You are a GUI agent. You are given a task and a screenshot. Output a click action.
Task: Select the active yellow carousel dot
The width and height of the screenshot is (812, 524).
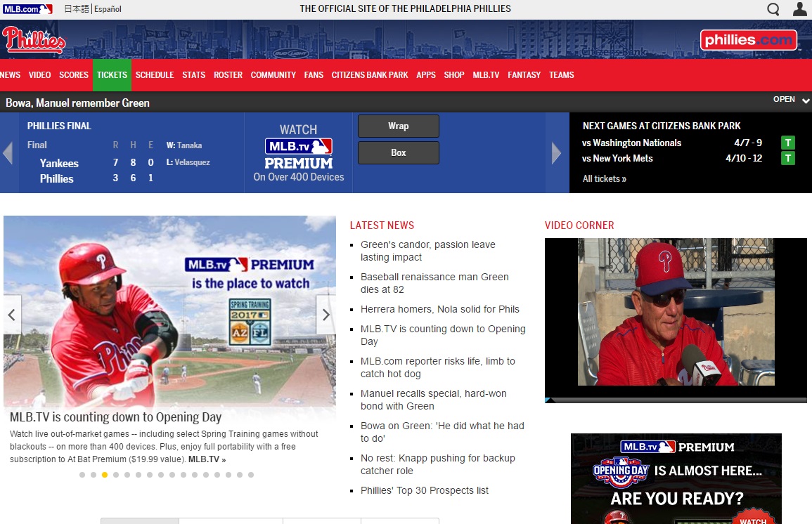coord(105,475)
